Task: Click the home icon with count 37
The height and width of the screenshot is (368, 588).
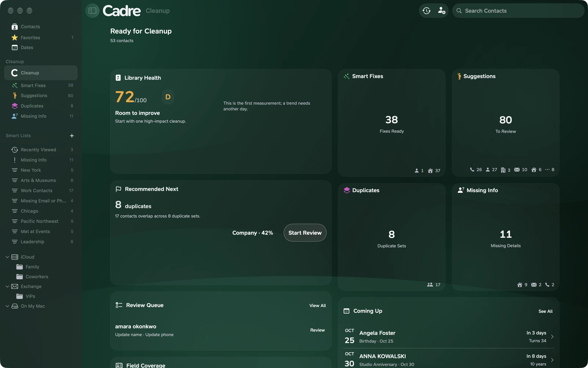Action: [430, 171]
